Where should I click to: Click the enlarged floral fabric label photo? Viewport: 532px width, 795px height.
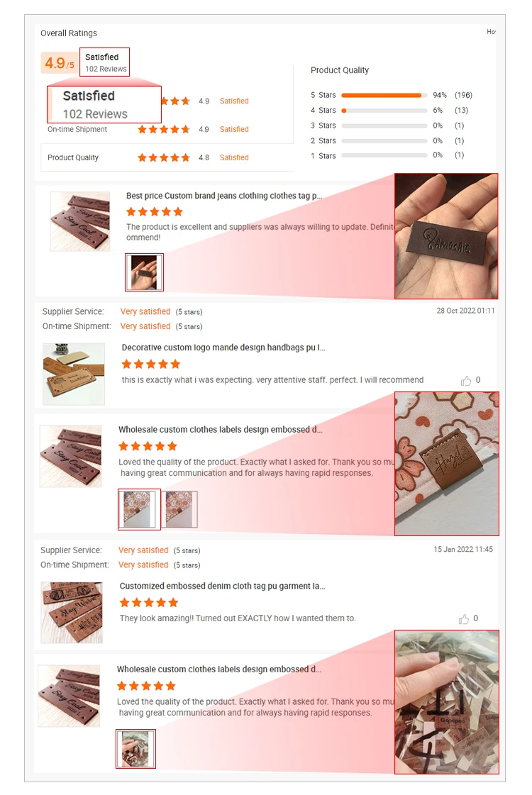pos(447,464)
